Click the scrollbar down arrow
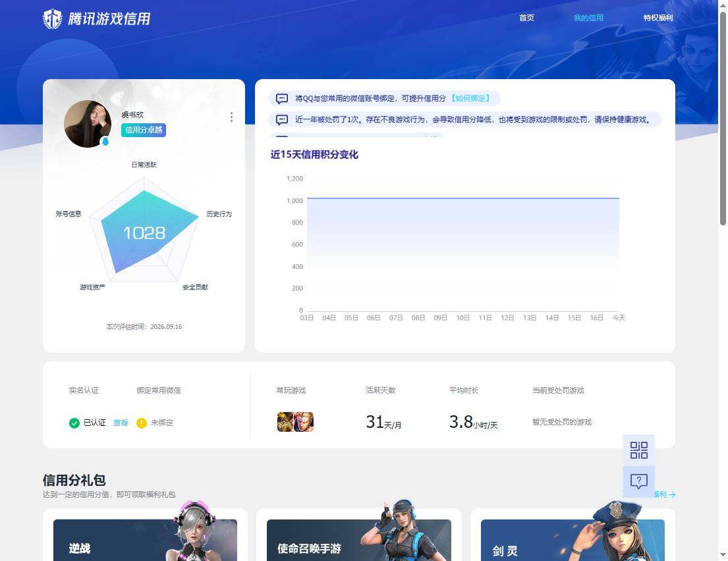This screenshot has width=728, height=561. click(723, 555)
